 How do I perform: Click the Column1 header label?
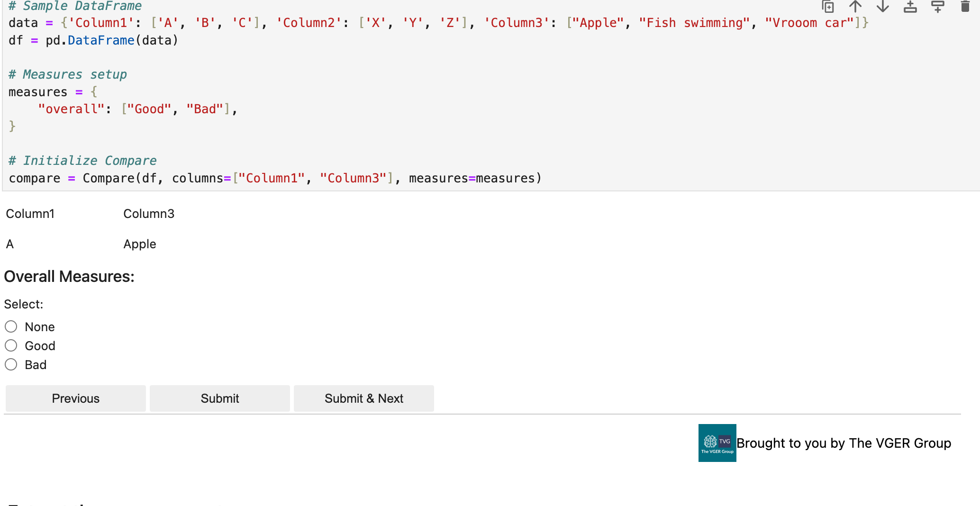[30, 214]
